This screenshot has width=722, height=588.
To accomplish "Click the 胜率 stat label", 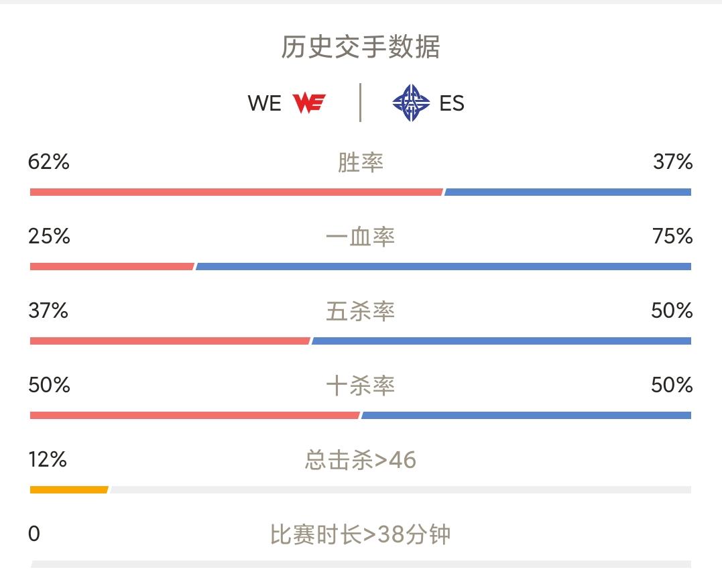I will (361, 162).
